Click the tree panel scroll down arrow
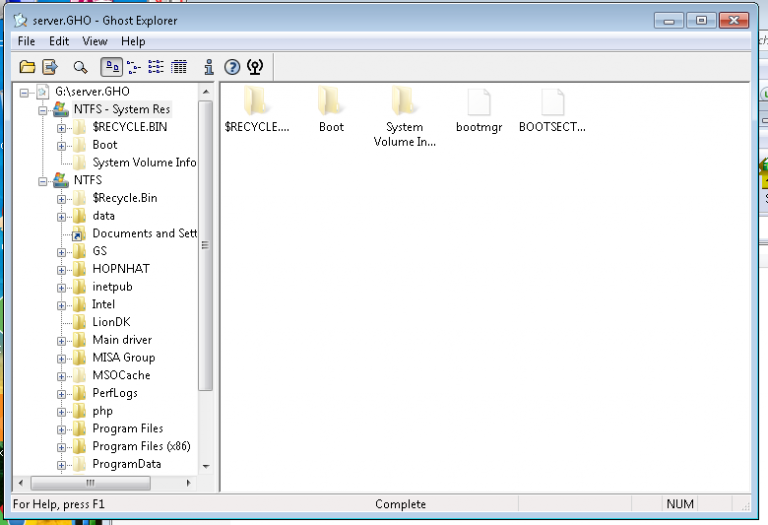This screenshot has width=768, height=525. pyautogui.click(x=206, y=466)
